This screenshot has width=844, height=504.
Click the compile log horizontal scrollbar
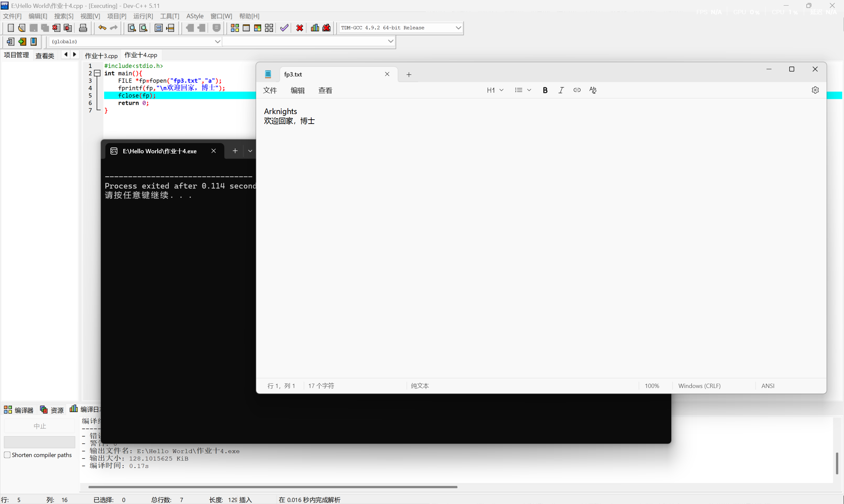click(x=272, y=487)
